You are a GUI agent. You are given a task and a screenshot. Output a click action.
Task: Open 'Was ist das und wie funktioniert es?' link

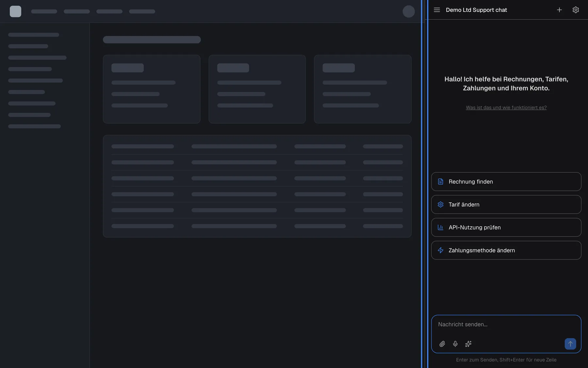506,107
